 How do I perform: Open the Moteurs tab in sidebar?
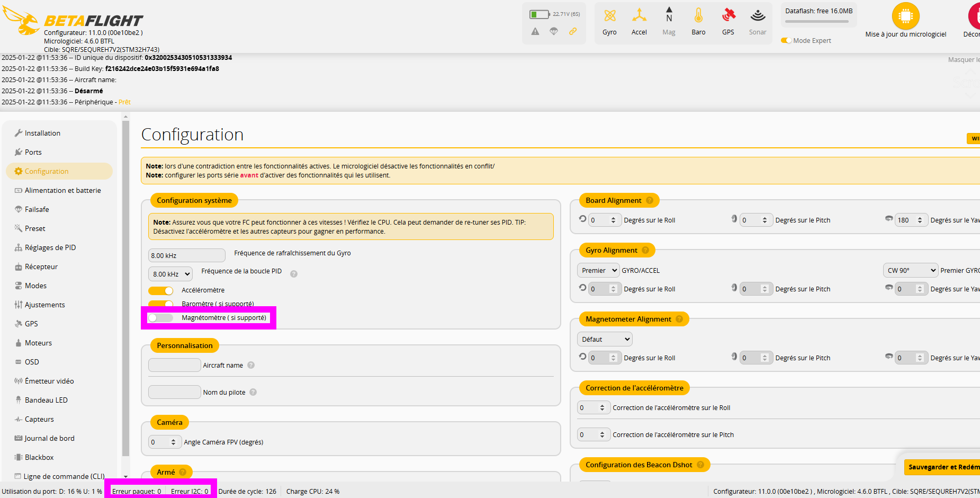coord(38,343)
